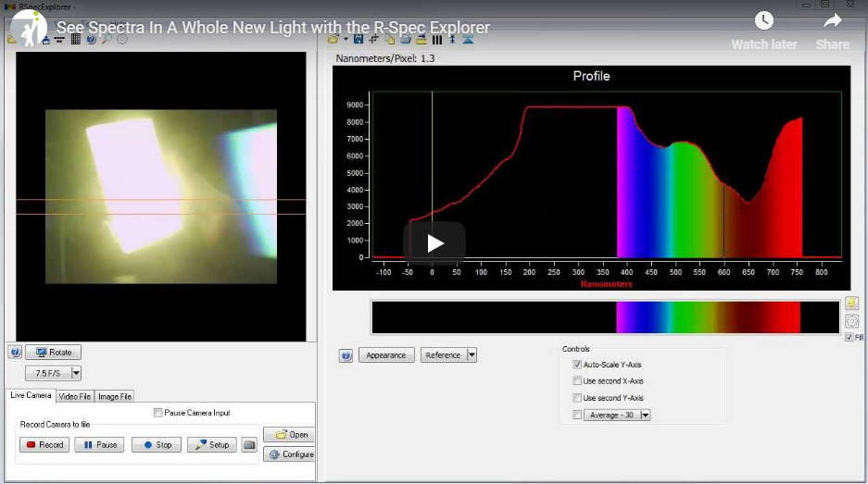Click the magnifier icon in left toolbar

pyautogui.click(x=107, y=39)
